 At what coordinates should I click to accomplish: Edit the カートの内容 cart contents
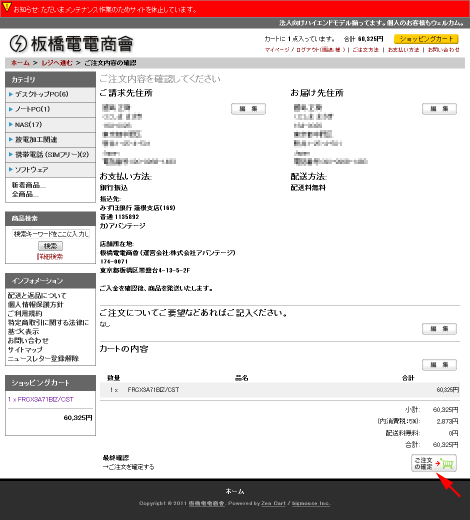(439, 365)
